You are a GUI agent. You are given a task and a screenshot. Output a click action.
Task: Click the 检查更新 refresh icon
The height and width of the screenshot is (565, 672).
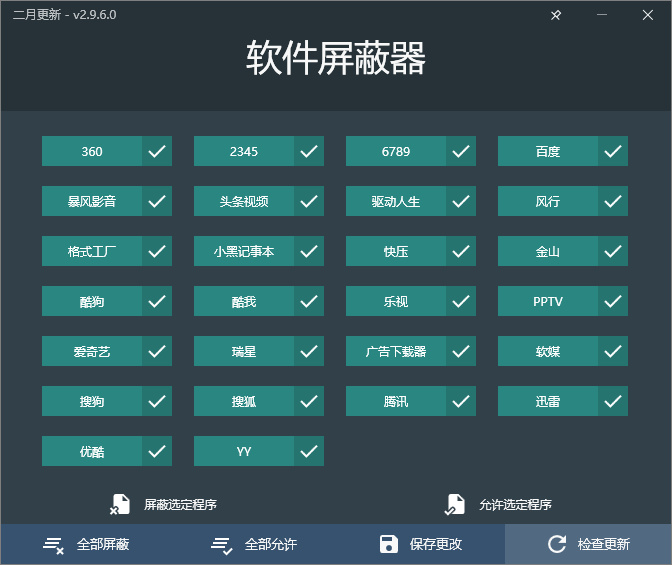click(557, 544)
